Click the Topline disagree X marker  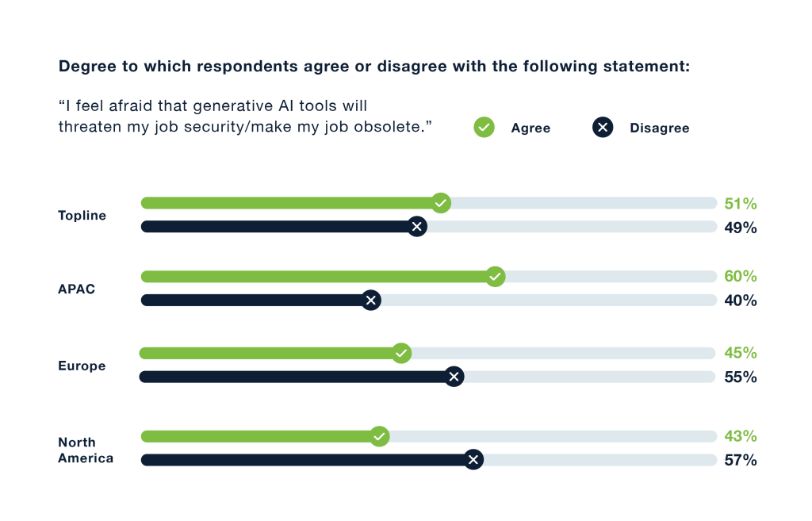pos(417,227)
